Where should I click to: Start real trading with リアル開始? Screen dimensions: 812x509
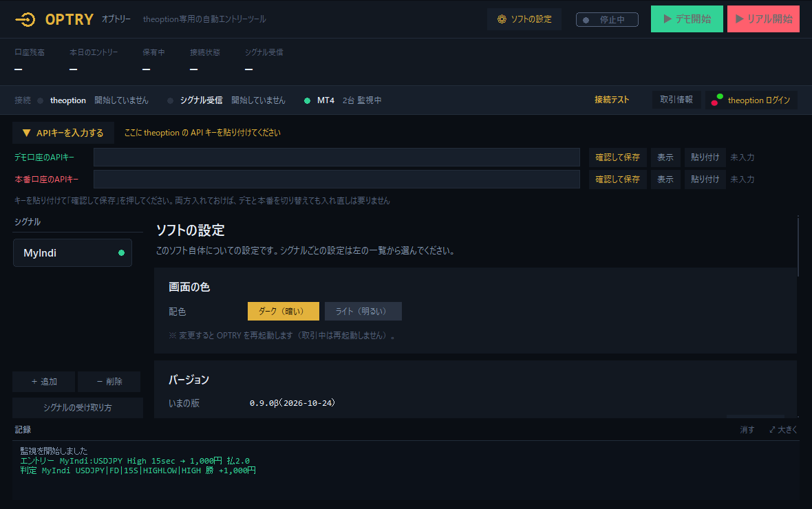763,19
